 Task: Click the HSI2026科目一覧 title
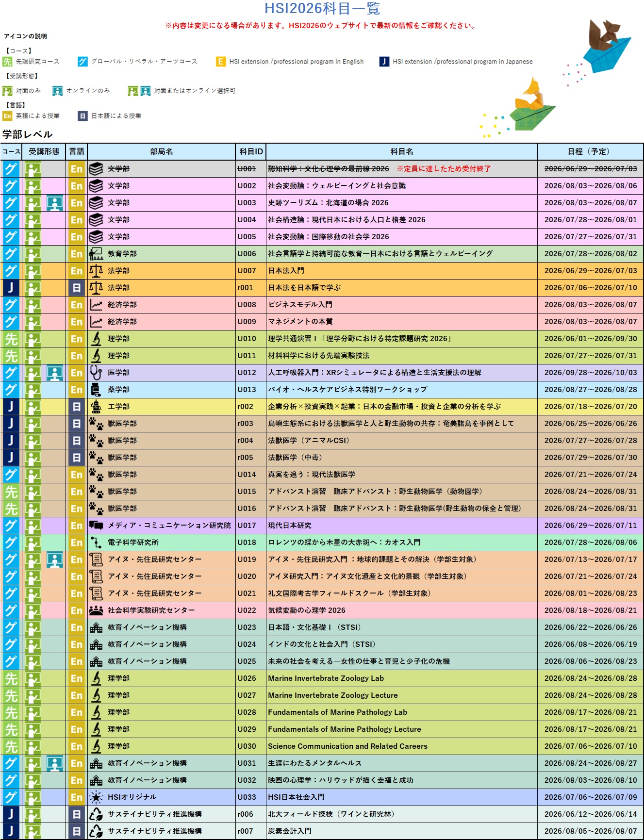coord(322,8)
